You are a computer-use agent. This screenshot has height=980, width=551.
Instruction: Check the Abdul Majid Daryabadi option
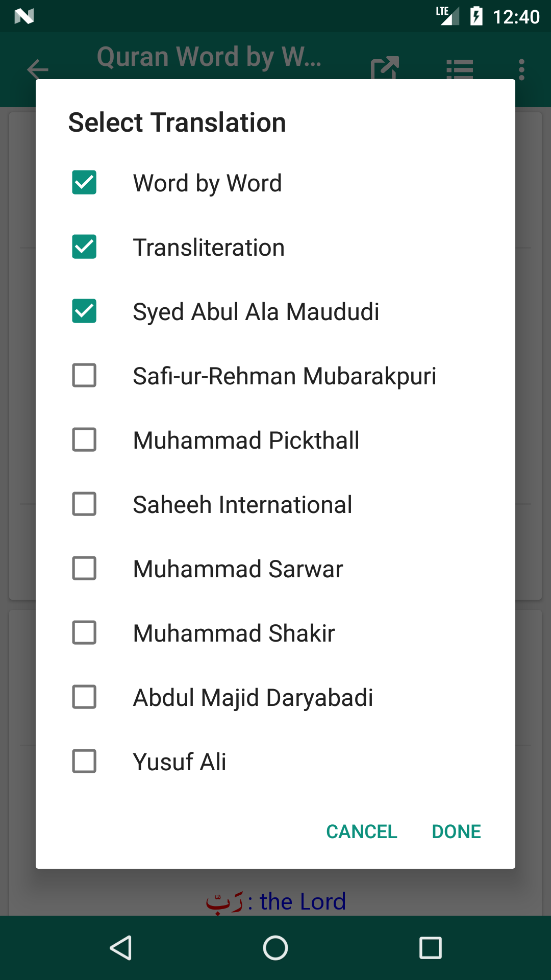pyautogui.click(x=84, y=697)
